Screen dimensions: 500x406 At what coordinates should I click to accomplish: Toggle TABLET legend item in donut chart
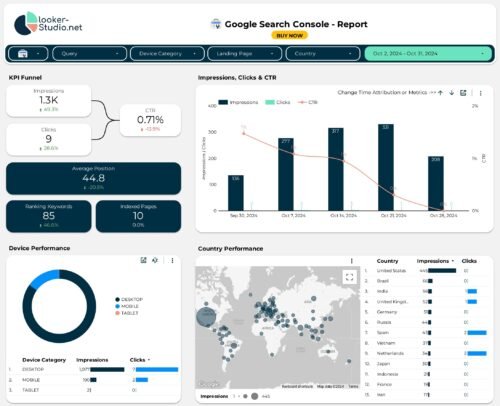(127, 313)
